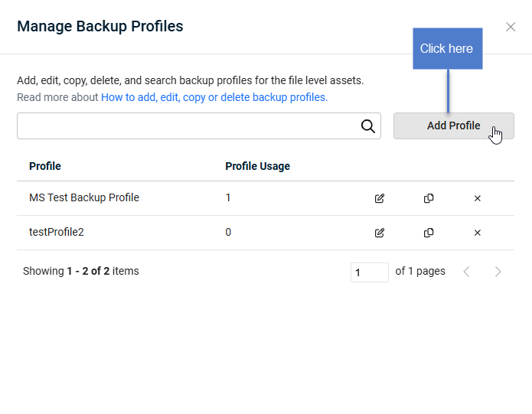Copy the MS Test Backup Profile
The height and width of the screenshot is (414, 532).
click(429, 198)
